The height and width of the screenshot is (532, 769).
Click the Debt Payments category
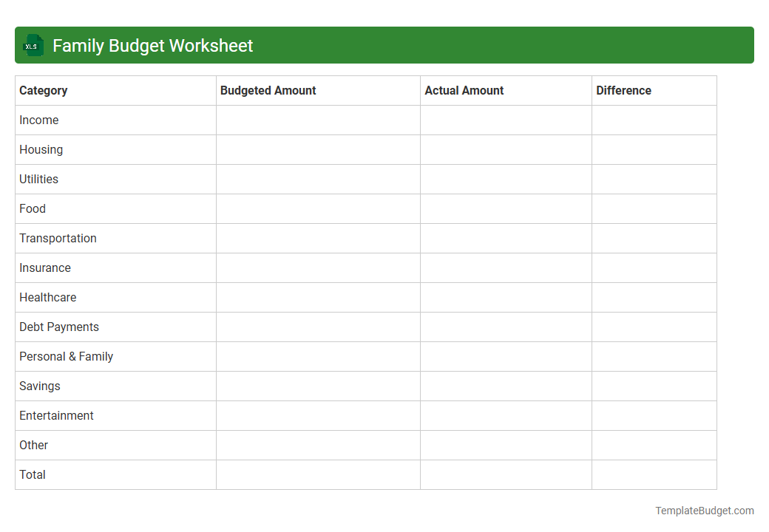[x=59, y=327]
